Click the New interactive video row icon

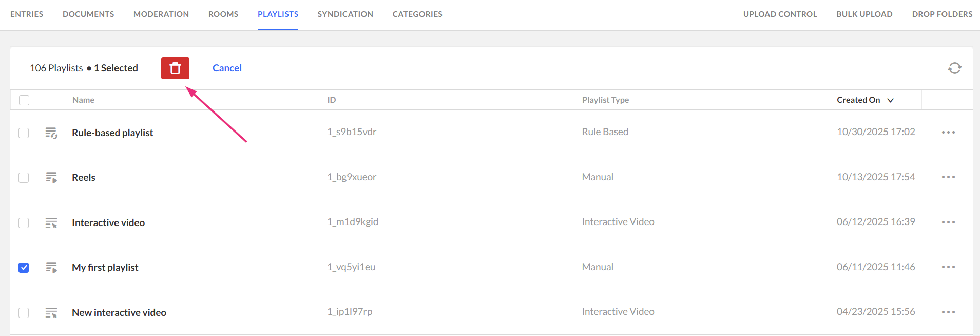(51, 313)
